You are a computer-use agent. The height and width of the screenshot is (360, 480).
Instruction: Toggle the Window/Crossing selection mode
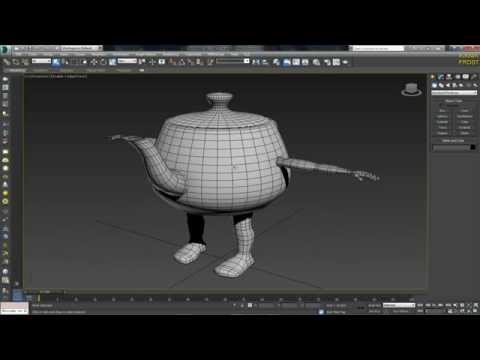(84, 62)
